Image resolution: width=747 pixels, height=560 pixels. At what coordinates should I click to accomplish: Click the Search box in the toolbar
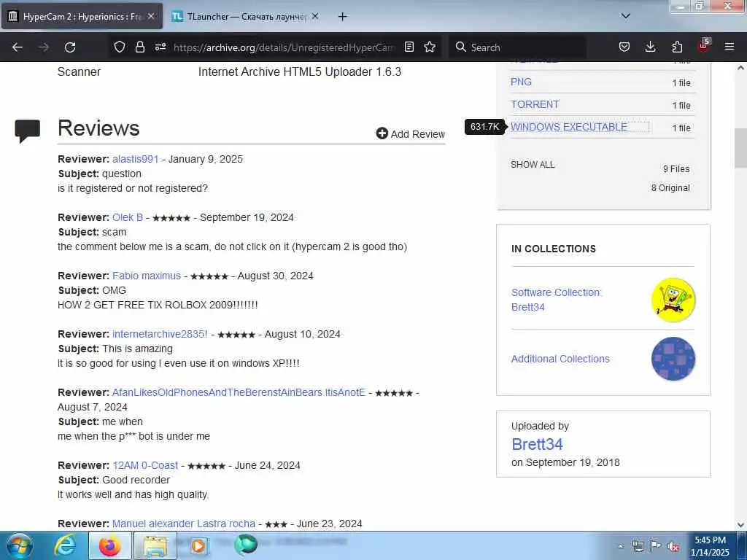(517, 47)
